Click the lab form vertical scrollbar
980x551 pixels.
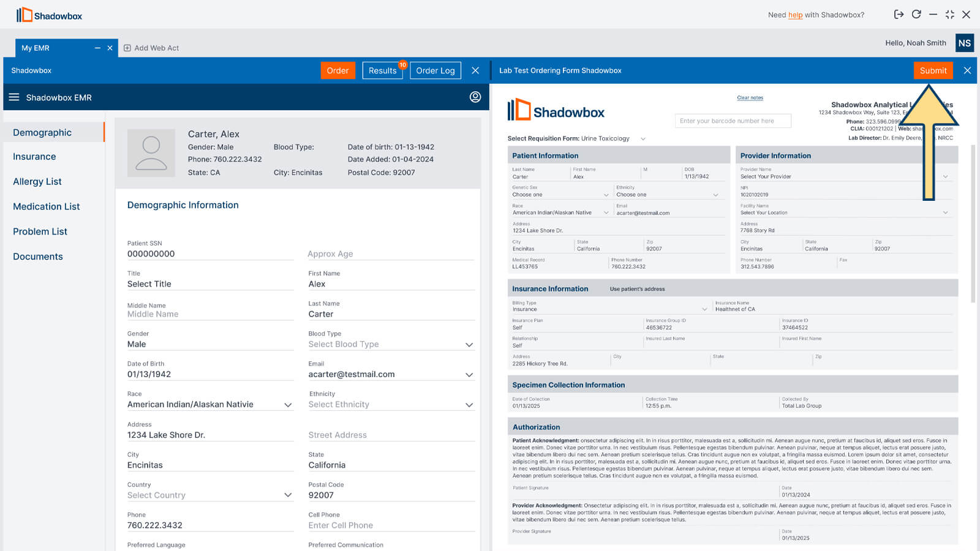click(x=973, y=223)
